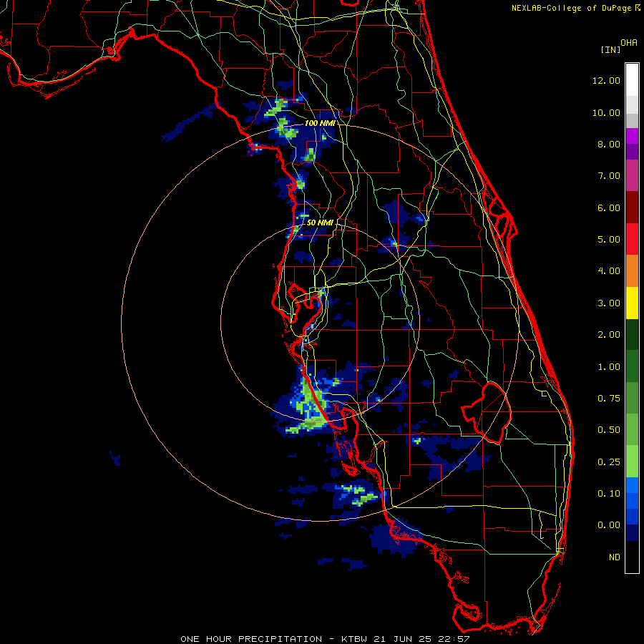Pick the bright red swatch on the scale

coord(632,239)
